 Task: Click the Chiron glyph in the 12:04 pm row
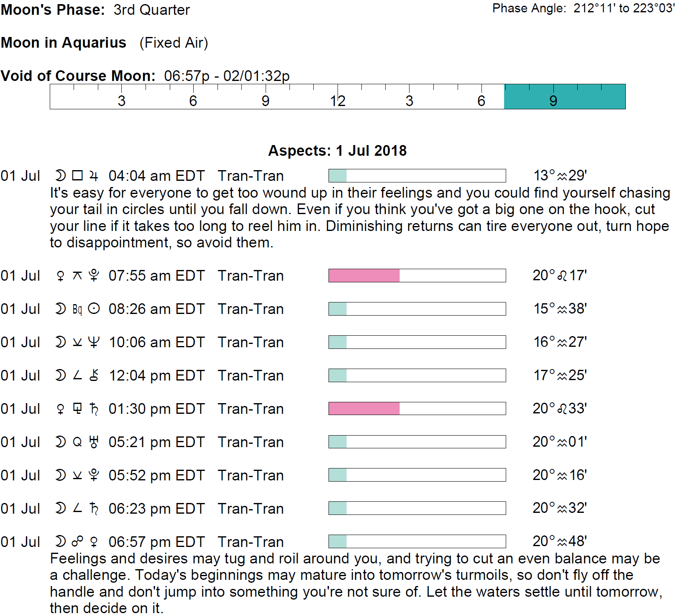point(94,376)
